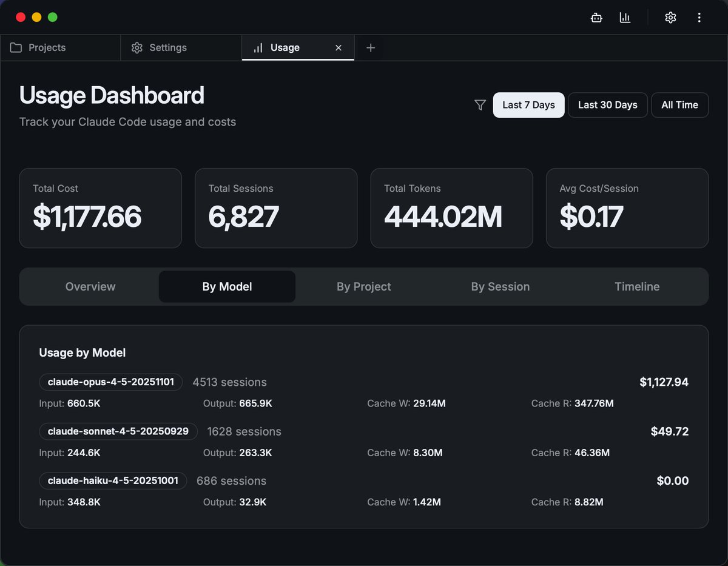Click the claude-opus-4-5-20251101 model badge
This screenshot has width=728, height=566.
(111, 382)
